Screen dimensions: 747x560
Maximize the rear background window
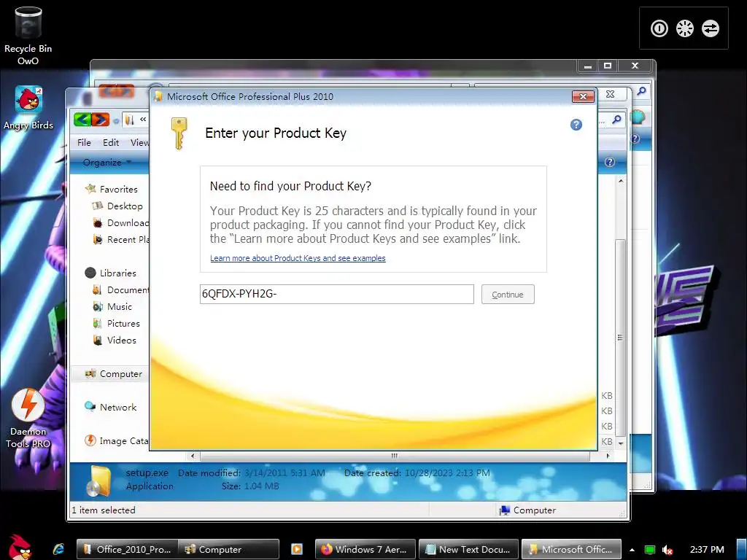pyautogui.click(x=608, y=66)
